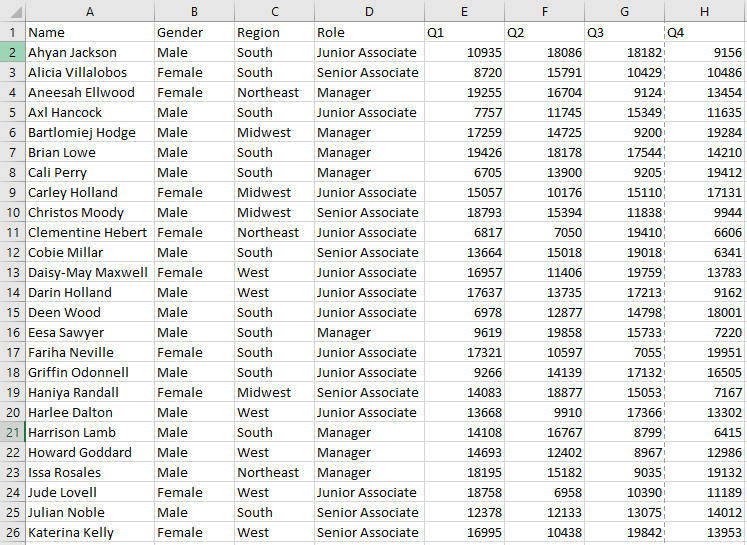Click the Role cell for Brian Lowe
The image size is (747, 545).
pyautogui.click(x=369, y=152)
